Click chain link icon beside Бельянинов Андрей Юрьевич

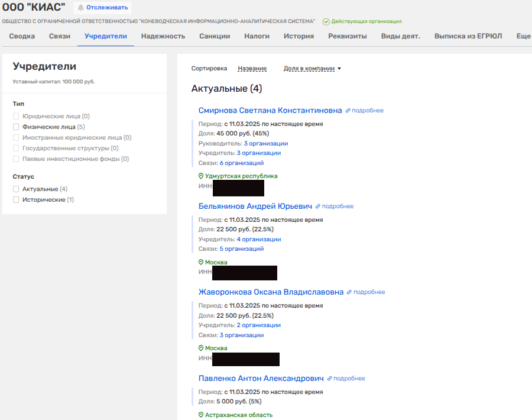click(x=318, y=206)
